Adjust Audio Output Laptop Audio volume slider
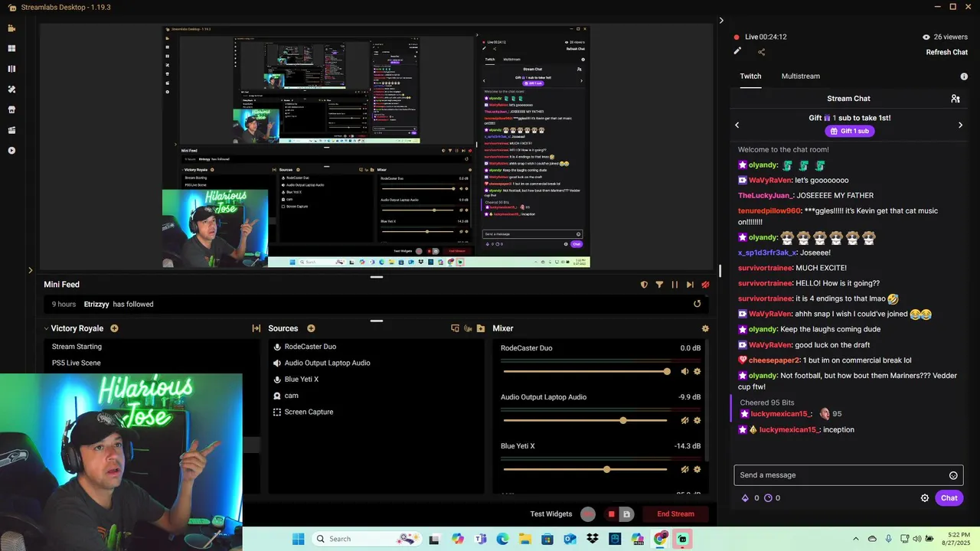Image resolution: width=980 pixels, height=551 pixels. point(586,420)
